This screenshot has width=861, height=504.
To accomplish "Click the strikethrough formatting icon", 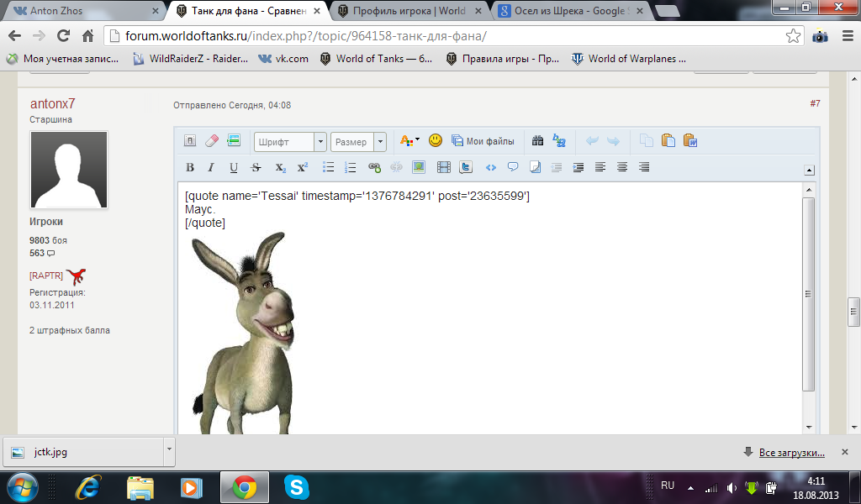I will pos(256,167).
